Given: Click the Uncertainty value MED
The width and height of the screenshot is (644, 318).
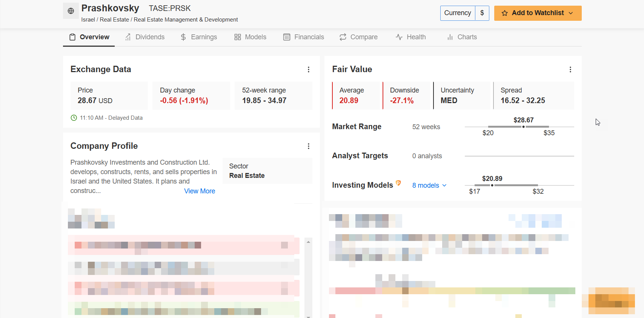Looking at the screenshot, I should pyautogui.click(x=449, y=101).
